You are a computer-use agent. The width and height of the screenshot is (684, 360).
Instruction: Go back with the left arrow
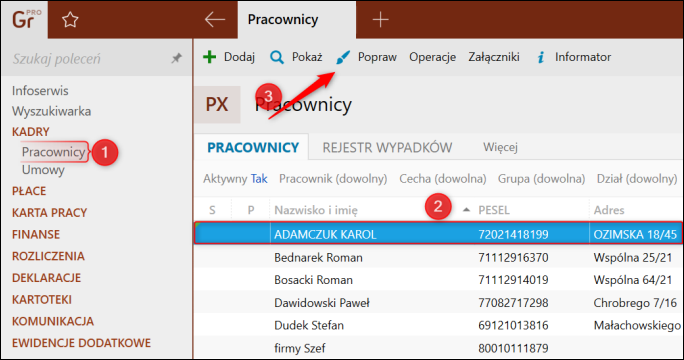215,20
